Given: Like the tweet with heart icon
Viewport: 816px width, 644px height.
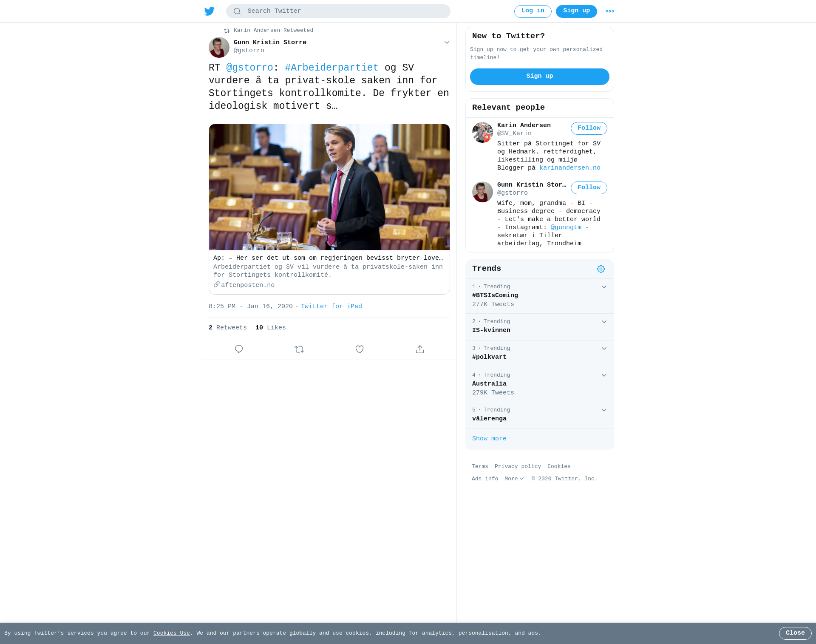Looking at the screenshot, I should pos(360,349).
